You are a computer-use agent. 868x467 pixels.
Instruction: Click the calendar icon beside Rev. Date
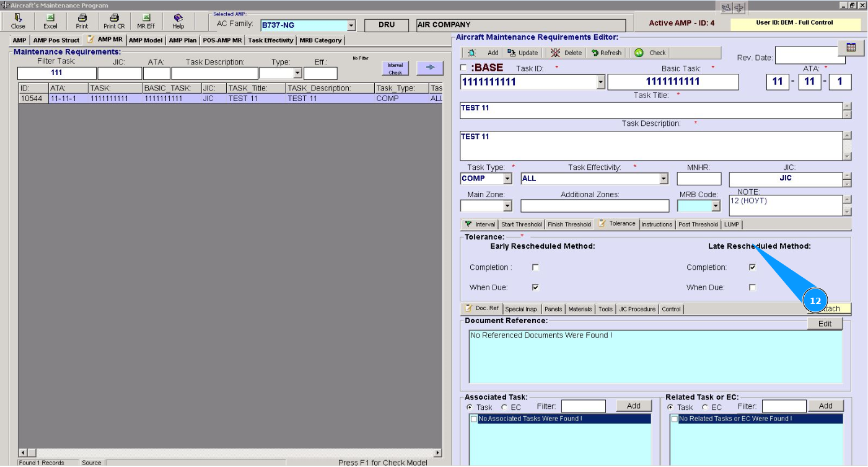pyautogui.click(x=850, y=48)
